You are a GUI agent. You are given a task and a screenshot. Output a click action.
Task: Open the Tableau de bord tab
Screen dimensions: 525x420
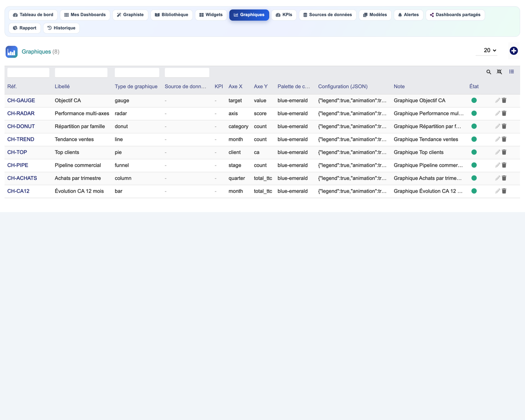coord(33,15)
